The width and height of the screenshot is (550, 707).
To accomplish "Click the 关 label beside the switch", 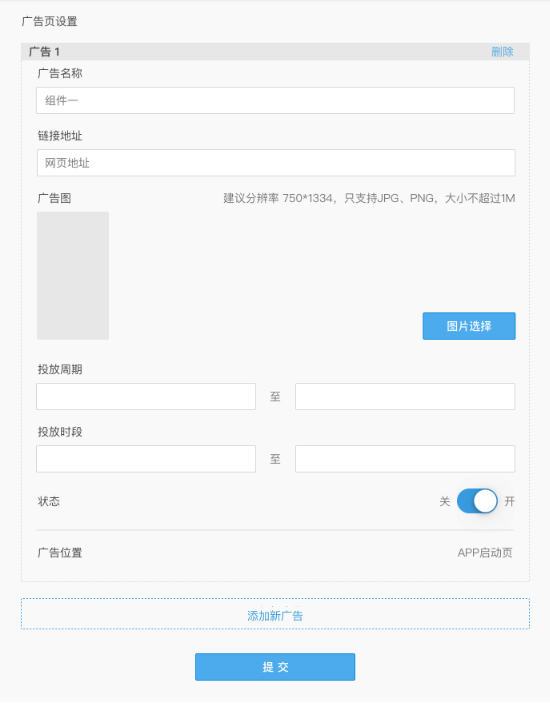I will pyautogui.click(x=445, y=501).
